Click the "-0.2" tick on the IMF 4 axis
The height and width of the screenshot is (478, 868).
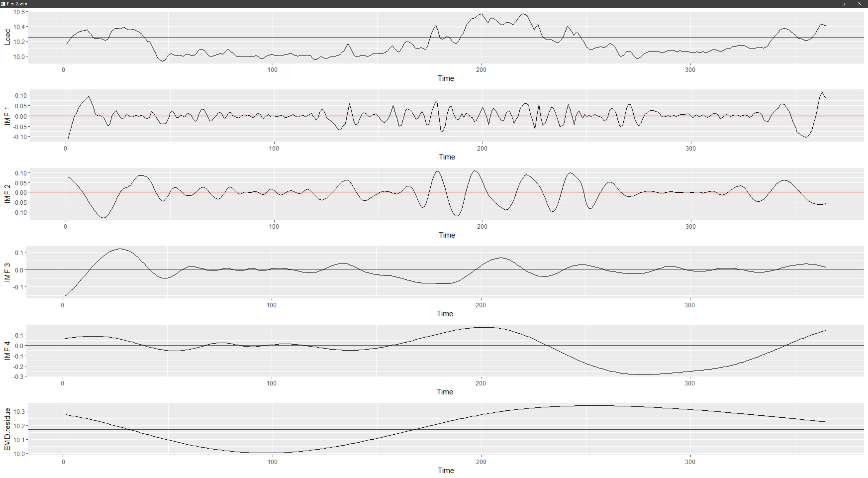coord(18,367)
